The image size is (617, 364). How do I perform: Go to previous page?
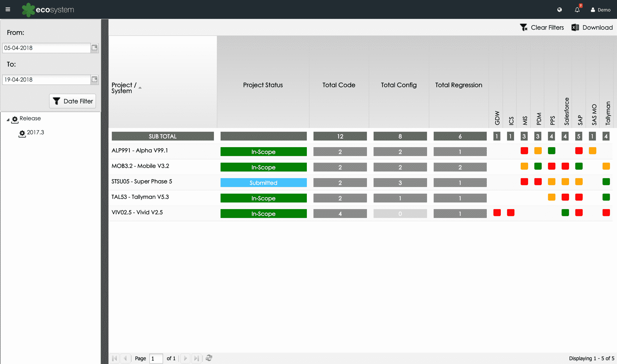click(126, 358)
